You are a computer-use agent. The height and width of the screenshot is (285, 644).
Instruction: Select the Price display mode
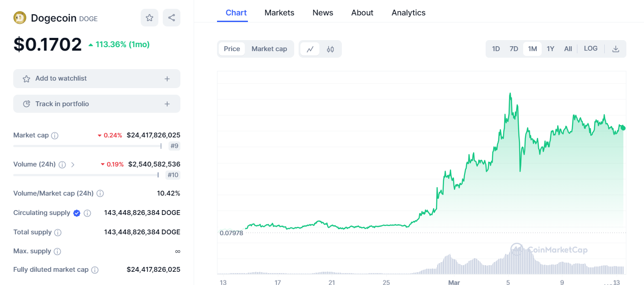(x=232, y=49)
